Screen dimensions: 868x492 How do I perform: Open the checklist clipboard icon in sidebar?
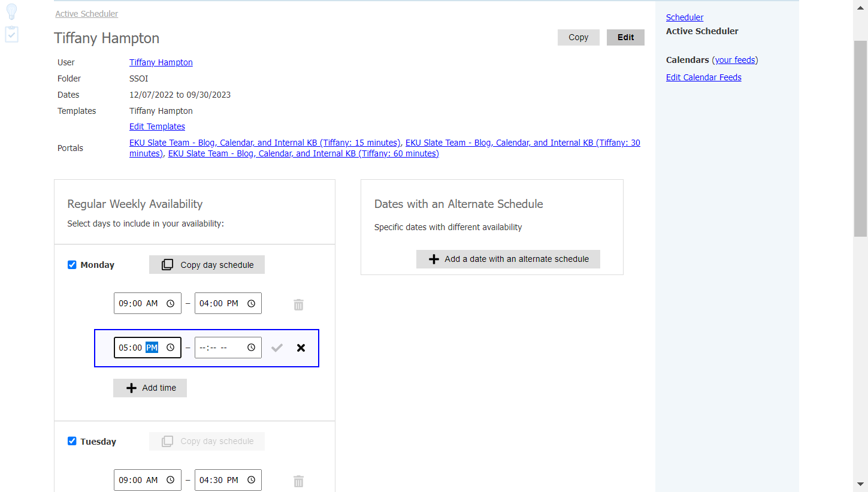click(x=11, y=34)
